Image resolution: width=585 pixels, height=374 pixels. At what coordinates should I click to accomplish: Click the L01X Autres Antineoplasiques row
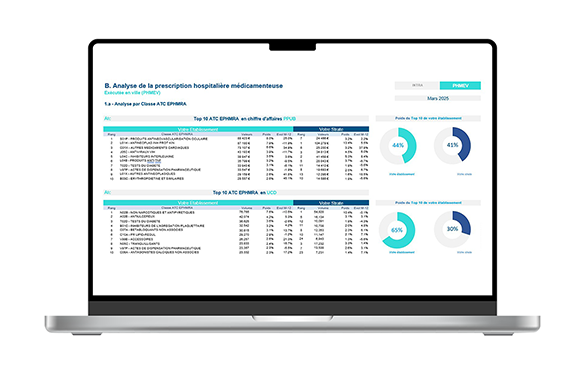[236, 174]
